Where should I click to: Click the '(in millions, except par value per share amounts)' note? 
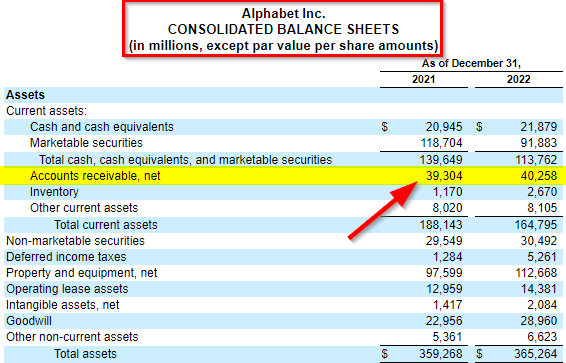[x=283, y=46]
